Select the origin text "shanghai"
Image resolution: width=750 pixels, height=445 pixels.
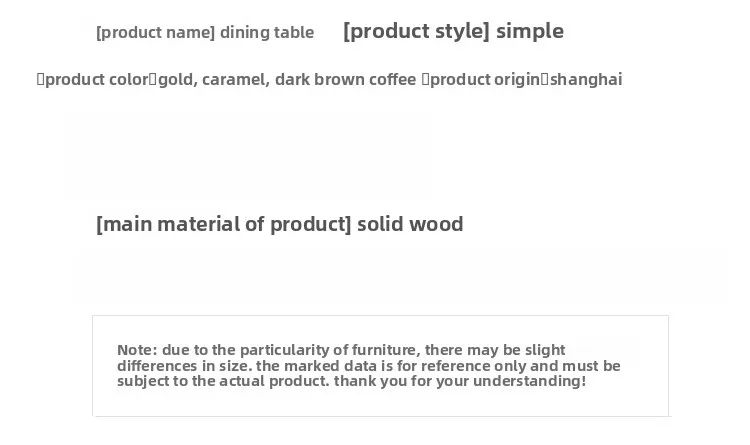click(586, 79)
